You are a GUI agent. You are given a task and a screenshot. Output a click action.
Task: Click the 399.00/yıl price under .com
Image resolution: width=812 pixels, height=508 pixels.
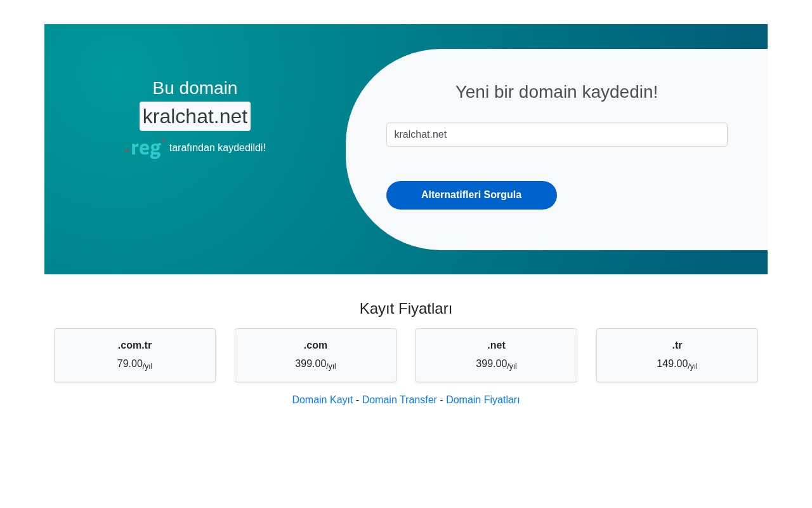coord(315,364)
